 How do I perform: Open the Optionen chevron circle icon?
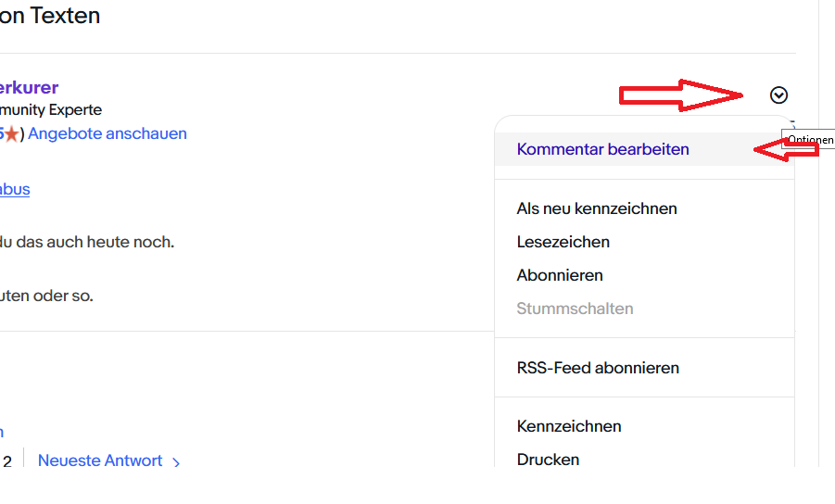point(778,95)
